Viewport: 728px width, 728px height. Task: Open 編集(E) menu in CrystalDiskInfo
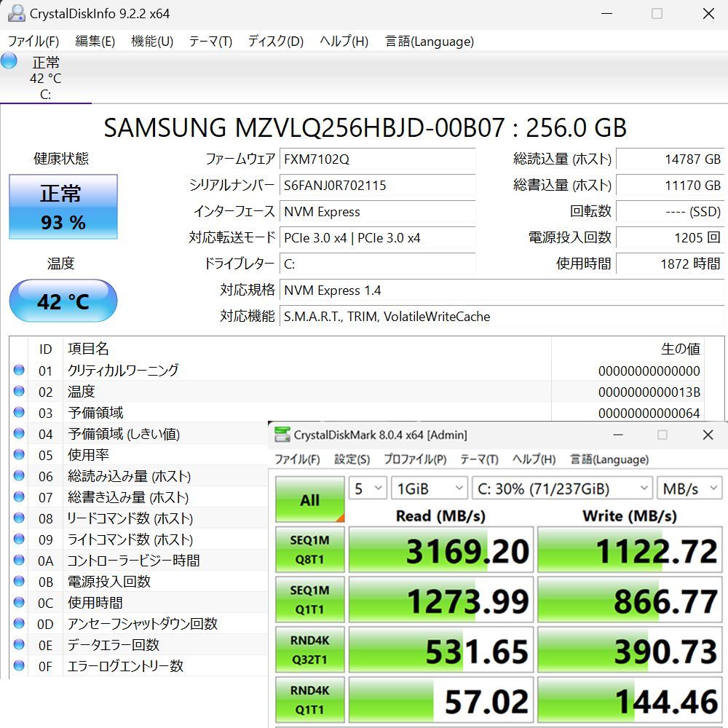point(95,41)
